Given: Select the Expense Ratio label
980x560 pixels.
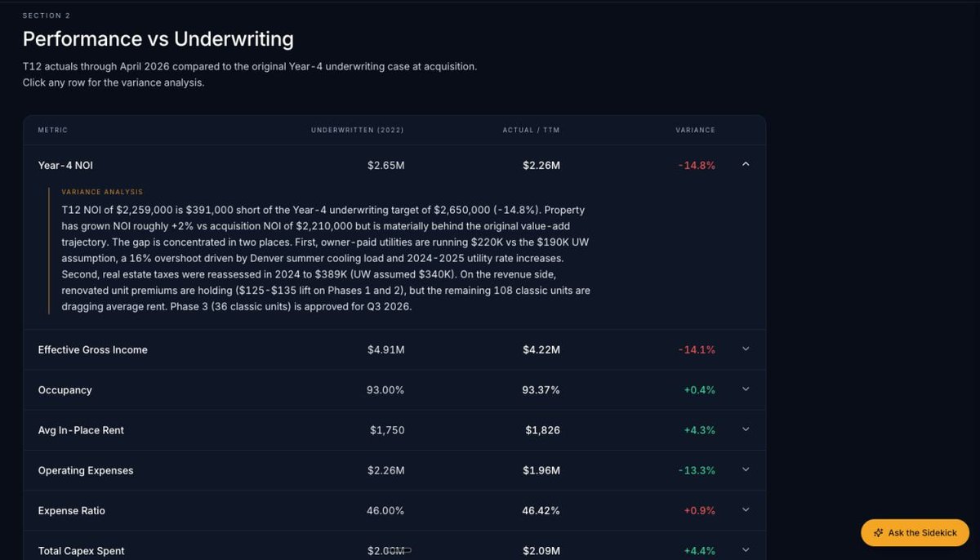Looking at the screenshot, I should (71, 511).
